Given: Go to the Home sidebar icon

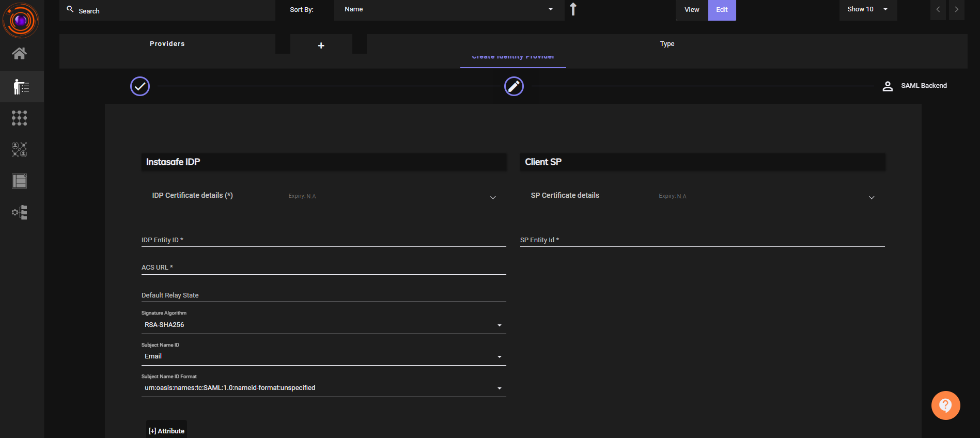Looking at the screenshot, I should [x=20, y=53].
